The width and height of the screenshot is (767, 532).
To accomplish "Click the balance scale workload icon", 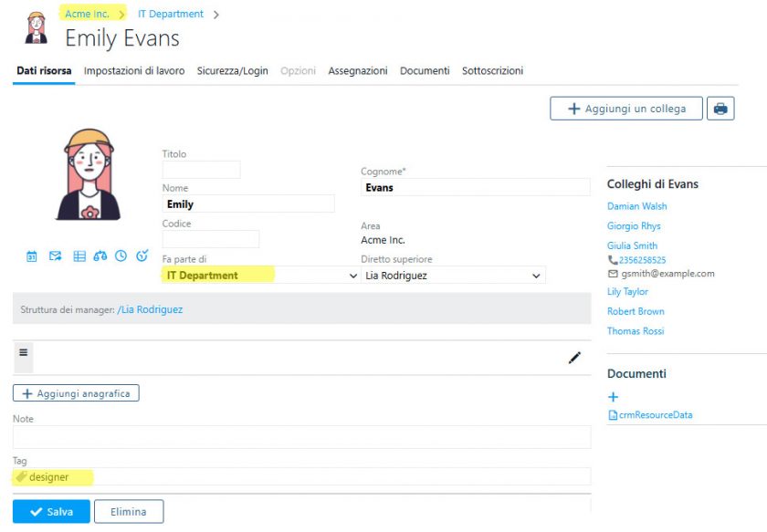I will coord(100,256).
